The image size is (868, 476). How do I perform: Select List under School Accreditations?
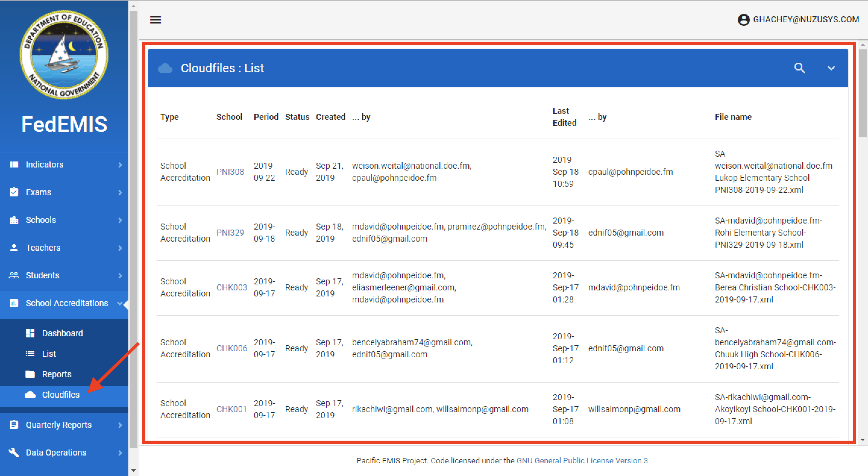49,354
